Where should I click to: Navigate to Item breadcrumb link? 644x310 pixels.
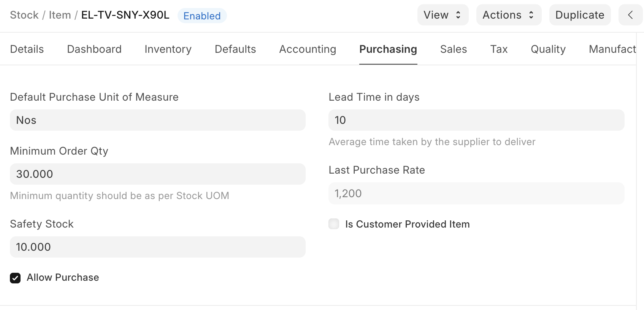(60, 15)
